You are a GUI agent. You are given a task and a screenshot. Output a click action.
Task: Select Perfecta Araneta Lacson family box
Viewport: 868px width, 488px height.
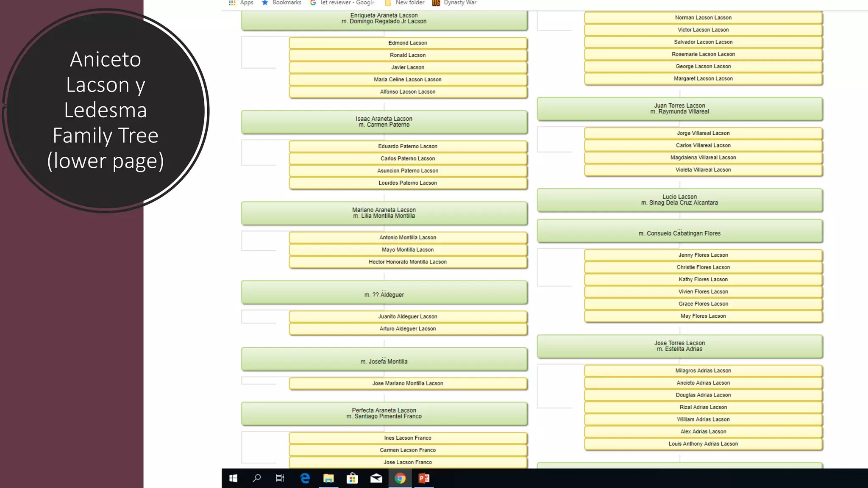point(384,413)
